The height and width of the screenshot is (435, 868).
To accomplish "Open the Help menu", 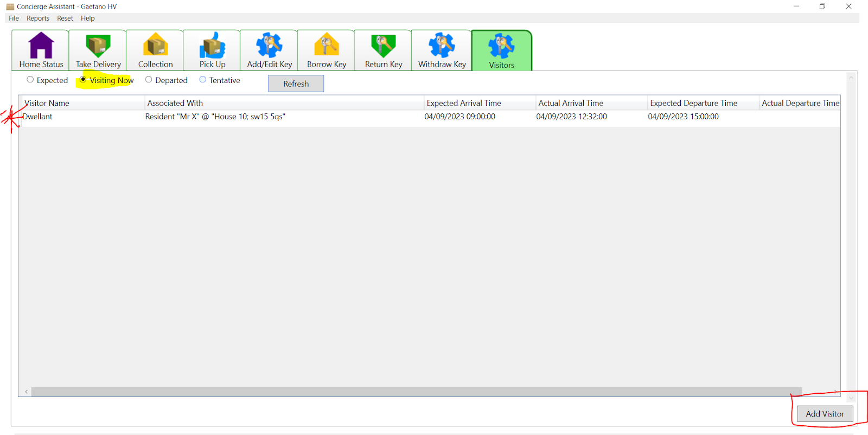I will (x=88, y=18).
